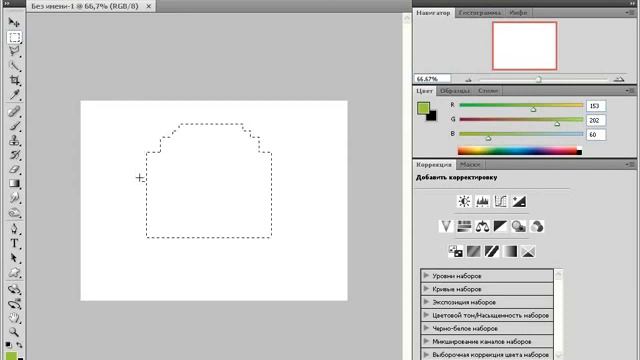Select the Hand tool
The width and height of the screenshot is (640, 360).
coord(14,318)
